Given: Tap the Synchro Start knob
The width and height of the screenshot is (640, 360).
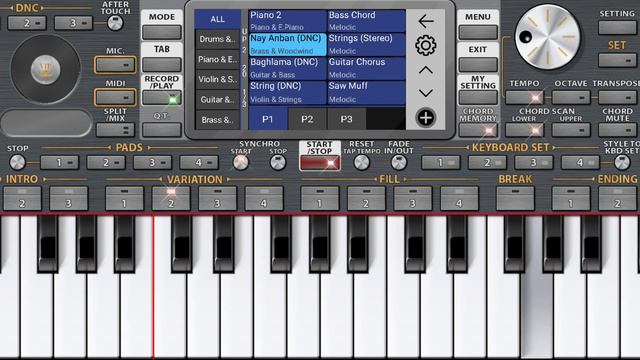Looking at the screenshot, I should pyautogui.click(x=240, y=163).
